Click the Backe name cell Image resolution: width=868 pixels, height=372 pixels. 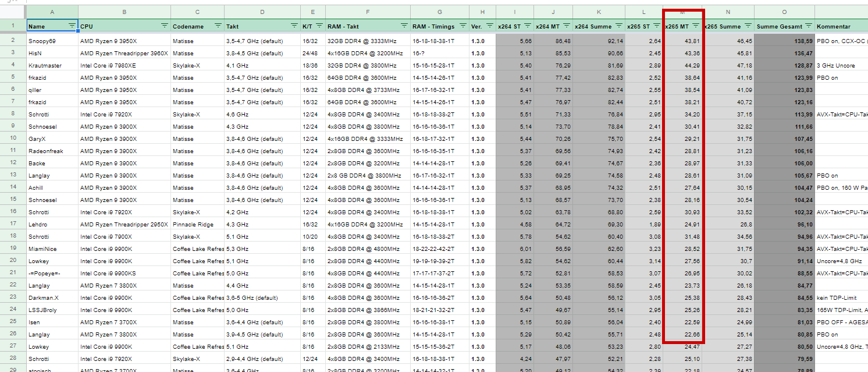[52, 163]
